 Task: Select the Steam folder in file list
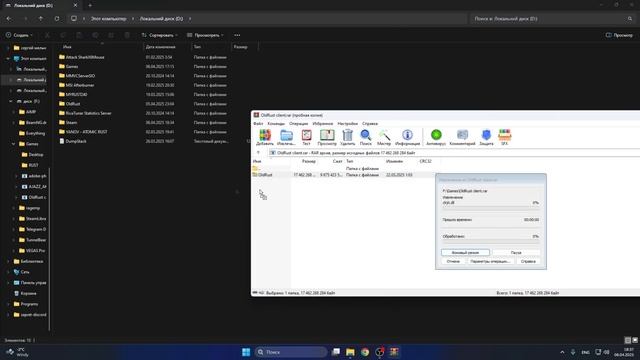click(x=71, y=122)
